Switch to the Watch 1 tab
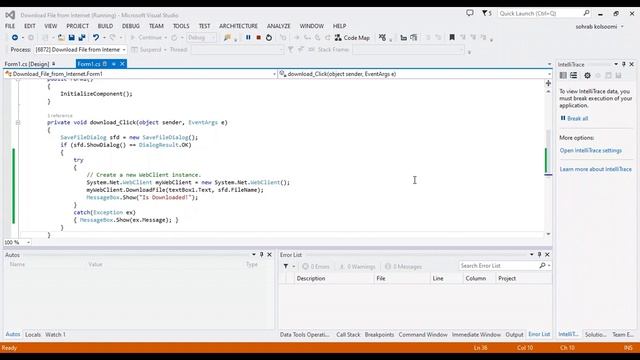Screen dimensions: 640x360 56,334
